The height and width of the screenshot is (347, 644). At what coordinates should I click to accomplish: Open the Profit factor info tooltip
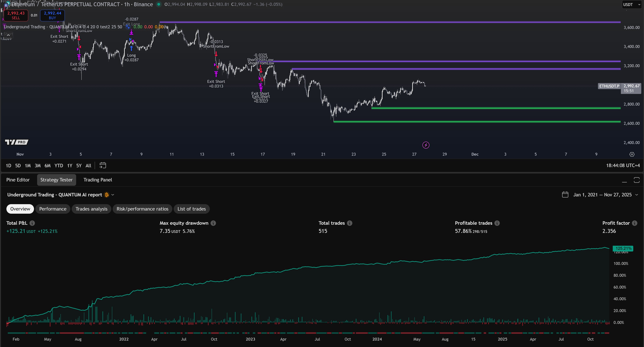[636, 223]
